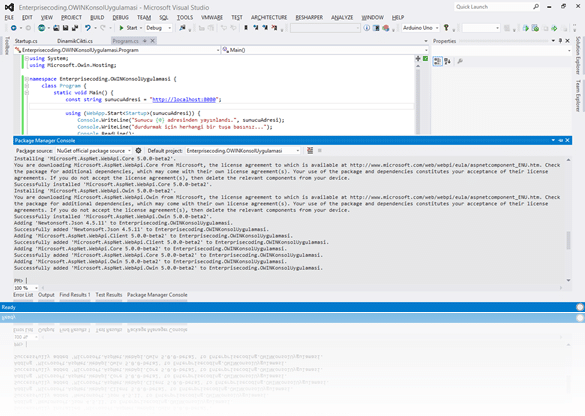The height and width of the screenshot is (416, 585).
Task: Open the RESHARPER menu
Action: pos(309,18)
